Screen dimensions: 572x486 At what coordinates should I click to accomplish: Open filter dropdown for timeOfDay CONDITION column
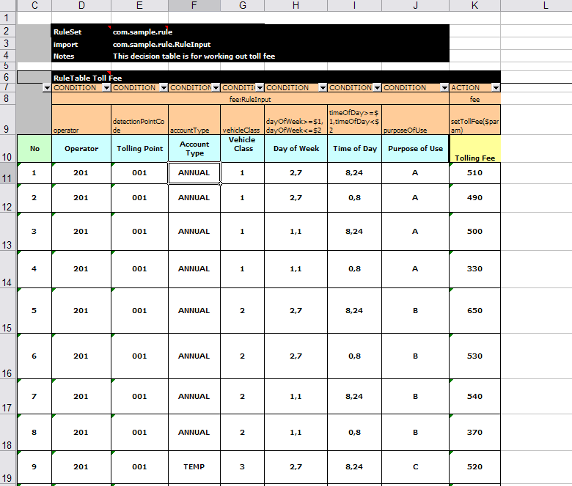377,88
